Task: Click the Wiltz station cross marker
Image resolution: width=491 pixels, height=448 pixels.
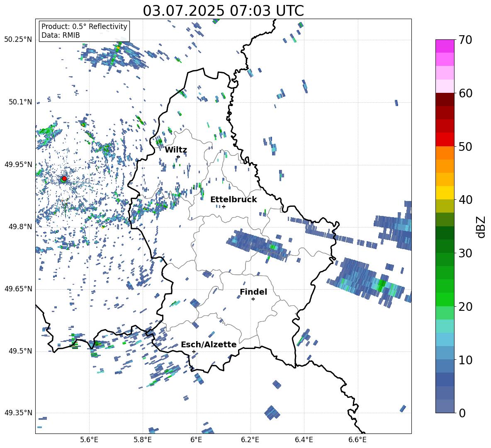Action: coord(178,157)
